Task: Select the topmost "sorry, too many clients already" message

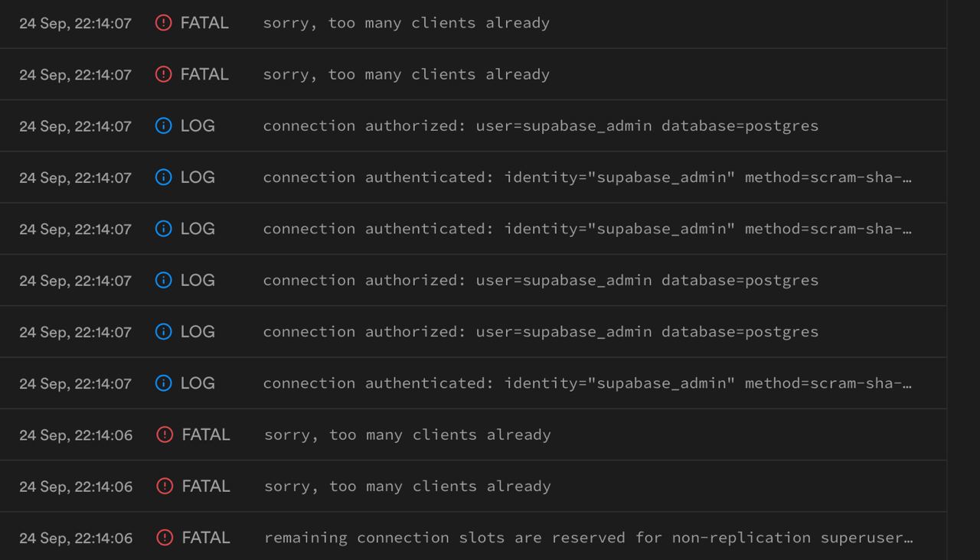Action: [406, 23]
